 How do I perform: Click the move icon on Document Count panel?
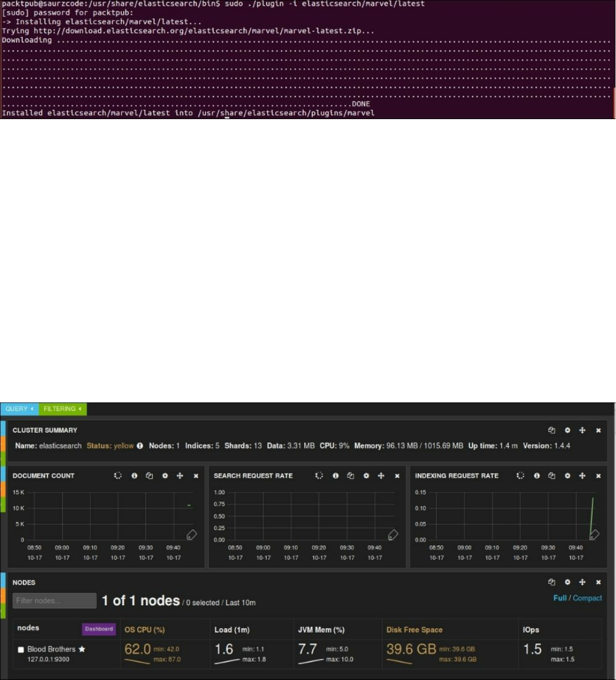pyautogui.click(x=180, y=476)
